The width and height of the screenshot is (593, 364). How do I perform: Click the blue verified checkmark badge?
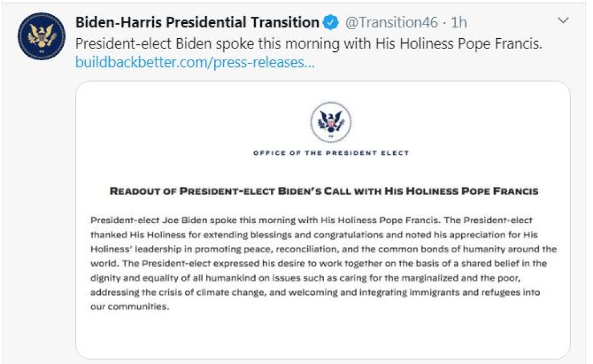point(330,23)
